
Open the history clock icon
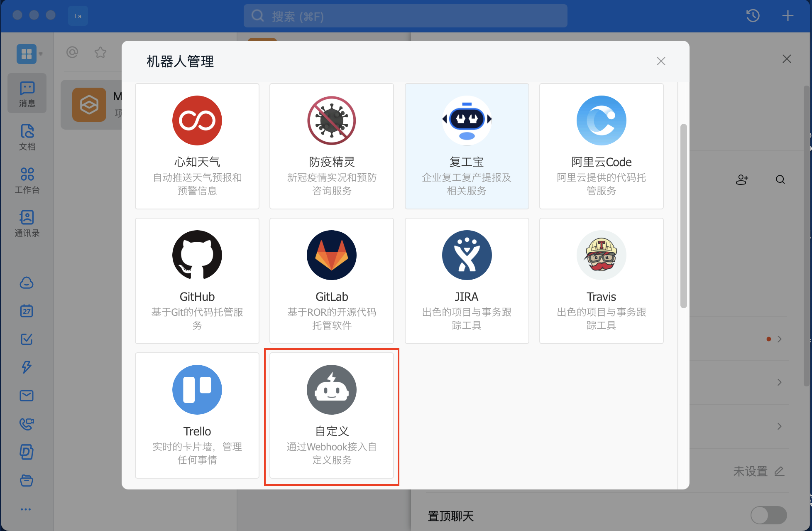[753, 16]
